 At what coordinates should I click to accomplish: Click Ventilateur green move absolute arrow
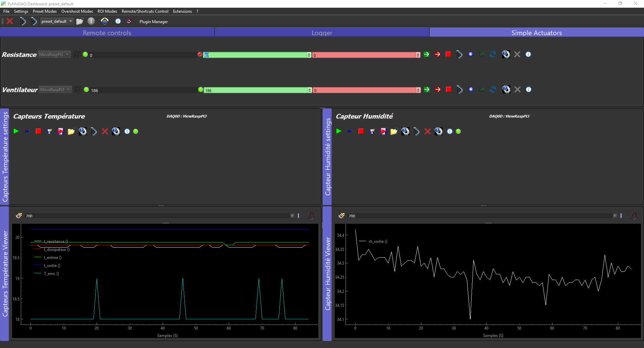(x=427, y=89)
